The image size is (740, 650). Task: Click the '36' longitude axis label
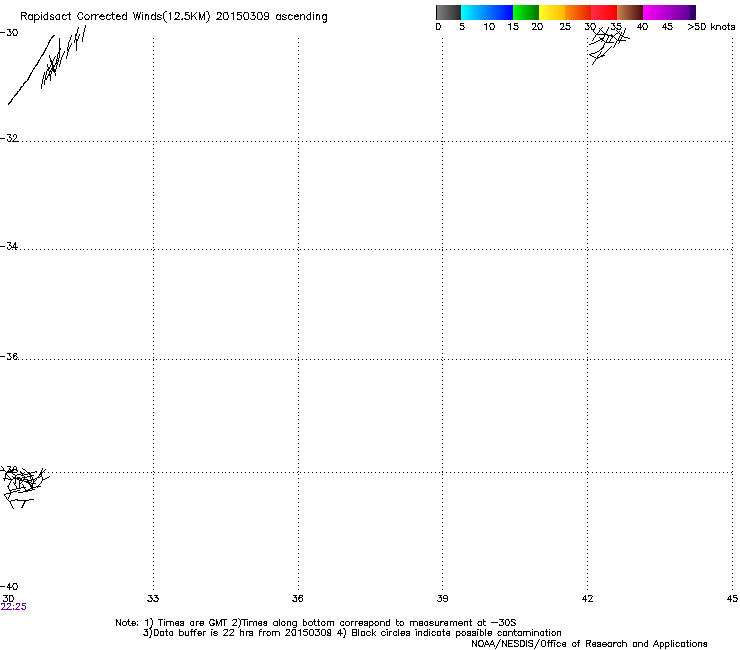[x=297, y=599]
